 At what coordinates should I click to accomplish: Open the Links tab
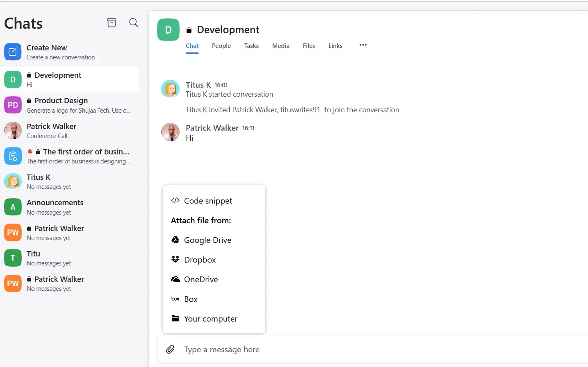pos(335,46)
